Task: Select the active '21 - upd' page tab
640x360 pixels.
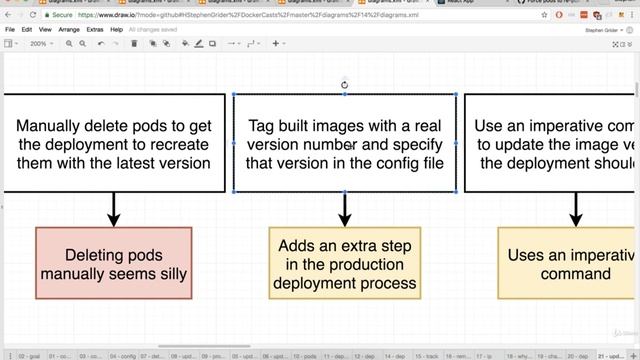Action: pyautogui.click(x=610, y=356)
